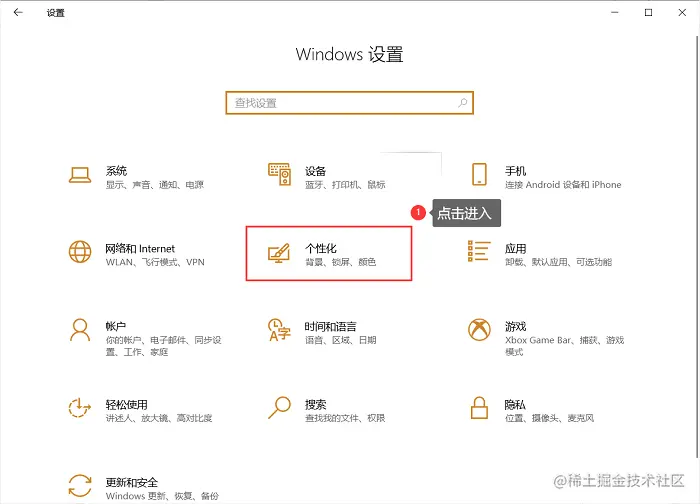Select the 系统 category title
The height and width of the screenshot is (504, 700).
(x=116, y=171)
